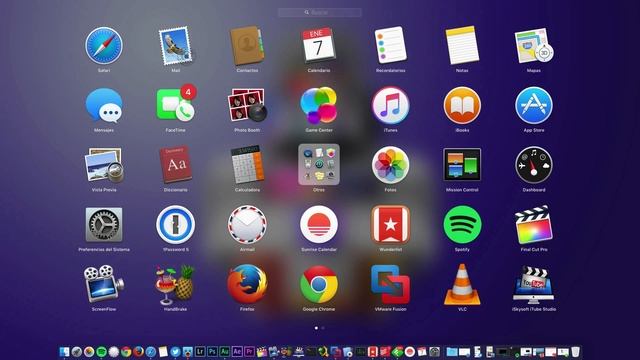Screen dimensions: 640x360
Task: Click the Firefox icon in the Dock
Action: click(138, 351)
